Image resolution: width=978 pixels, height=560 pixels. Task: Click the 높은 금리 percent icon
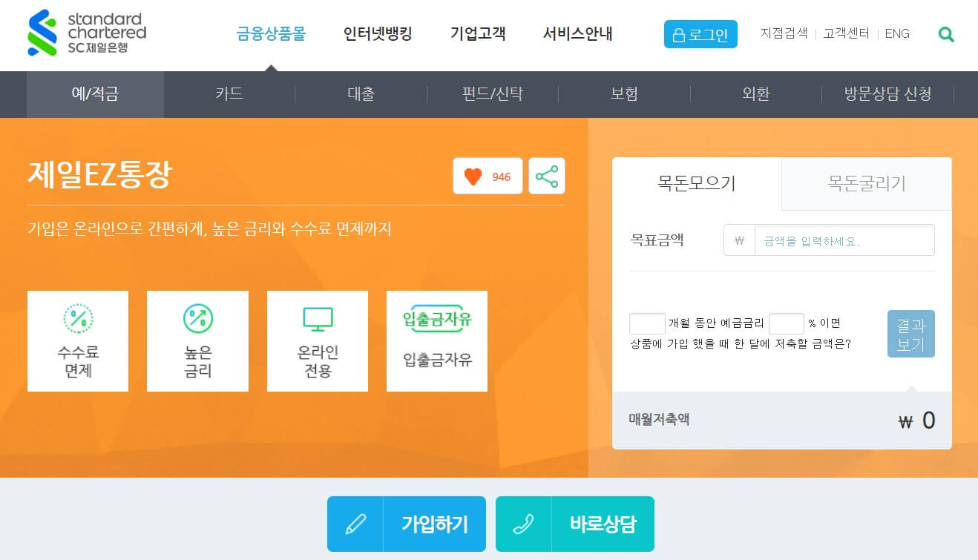[x=198, y=319]
